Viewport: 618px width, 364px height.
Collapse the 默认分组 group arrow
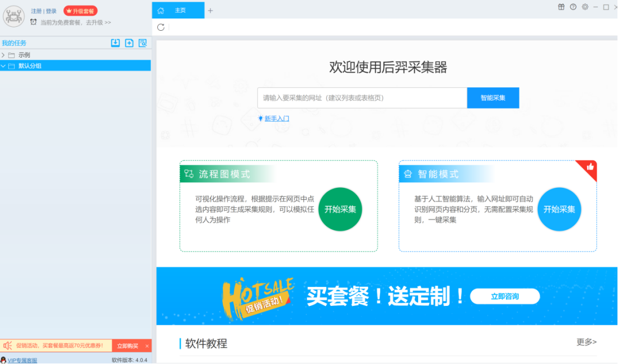(x=3, y=66)
